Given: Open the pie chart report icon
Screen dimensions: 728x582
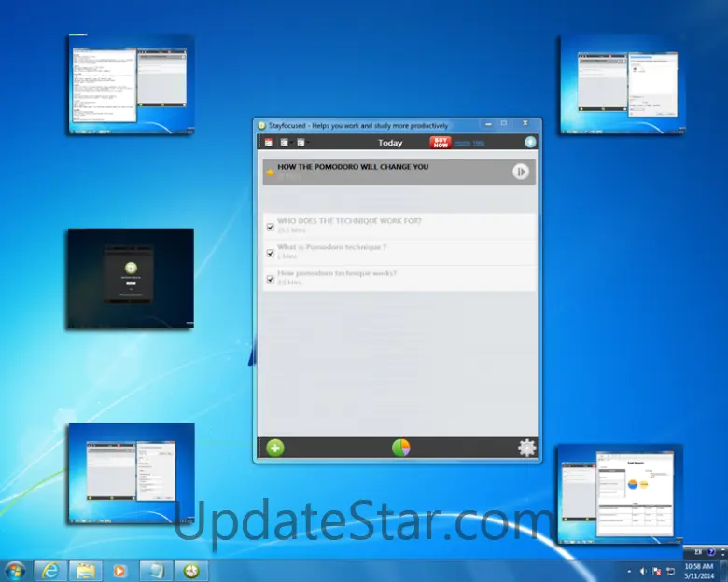Looking at the screenshot, I should point(400,448).
